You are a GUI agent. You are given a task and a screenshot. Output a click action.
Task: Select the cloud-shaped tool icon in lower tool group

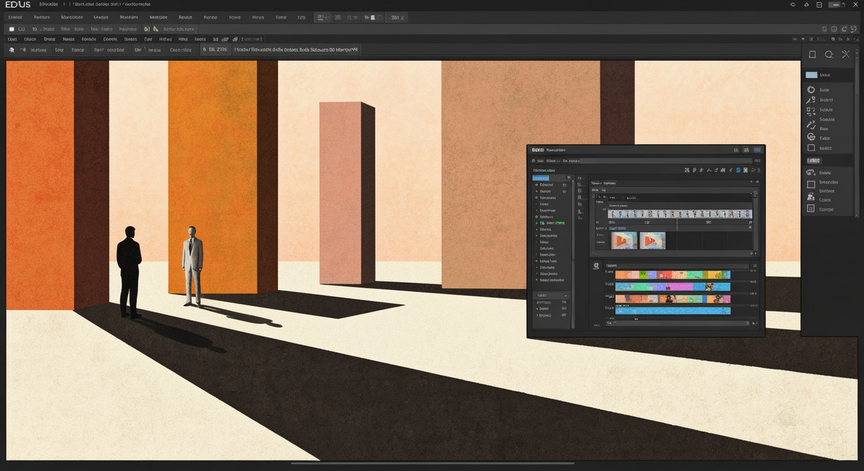click(x=811, y=172)
